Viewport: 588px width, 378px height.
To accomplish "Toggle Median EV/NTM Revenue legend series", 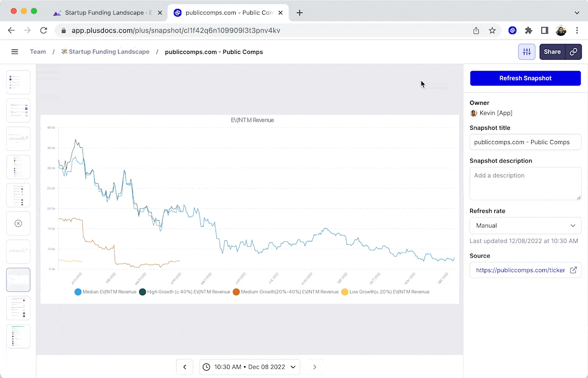I will (x=105, y=292).
